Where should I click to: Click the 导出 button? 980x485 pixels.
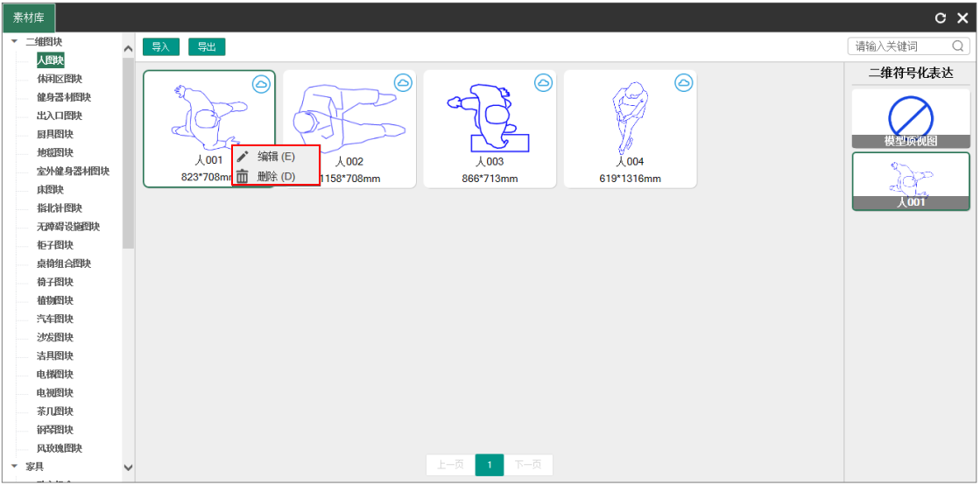(x=207, y=47)
